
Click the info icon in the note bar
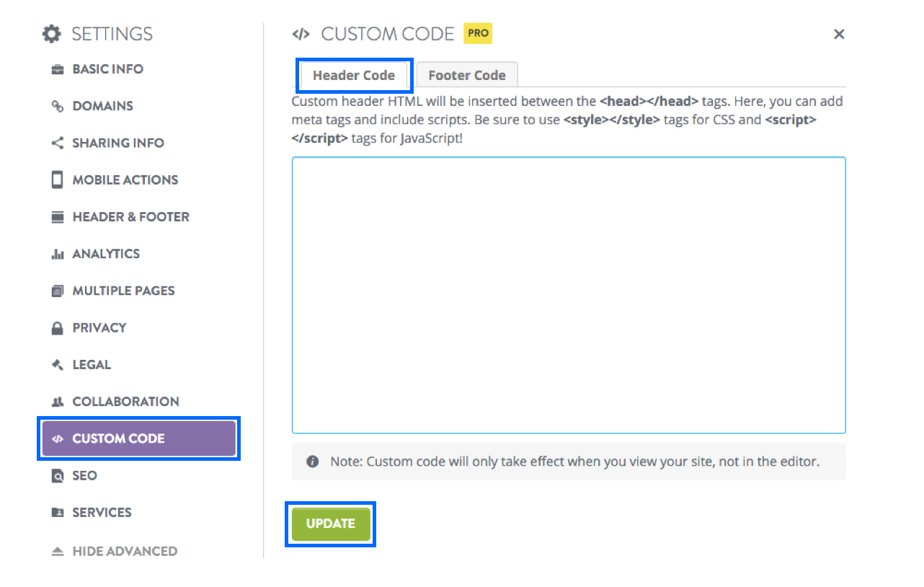click(x=312, y=461)
